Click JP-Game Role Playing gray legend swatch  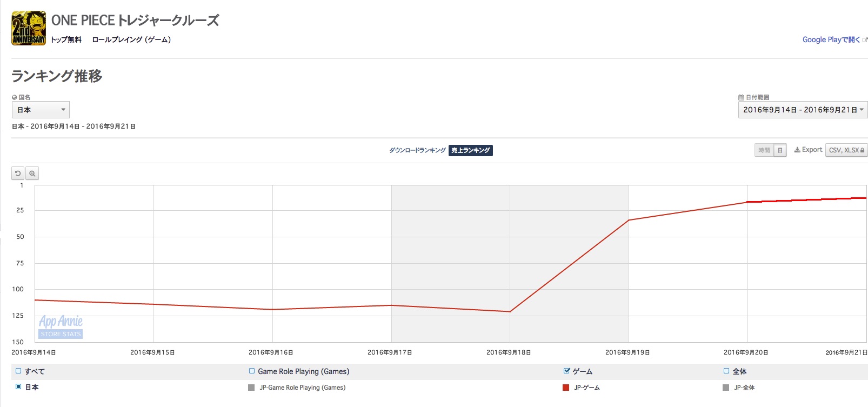coord(251,388)
